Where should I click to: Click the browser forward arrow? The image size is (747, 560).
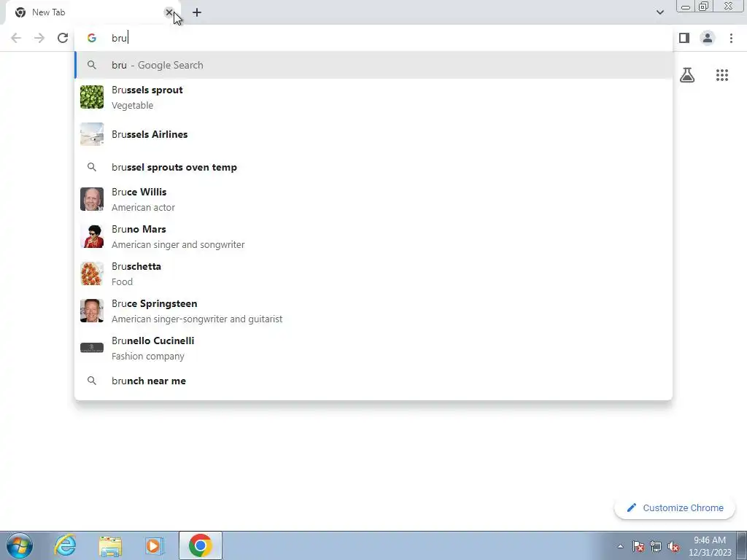pos(39,38)
